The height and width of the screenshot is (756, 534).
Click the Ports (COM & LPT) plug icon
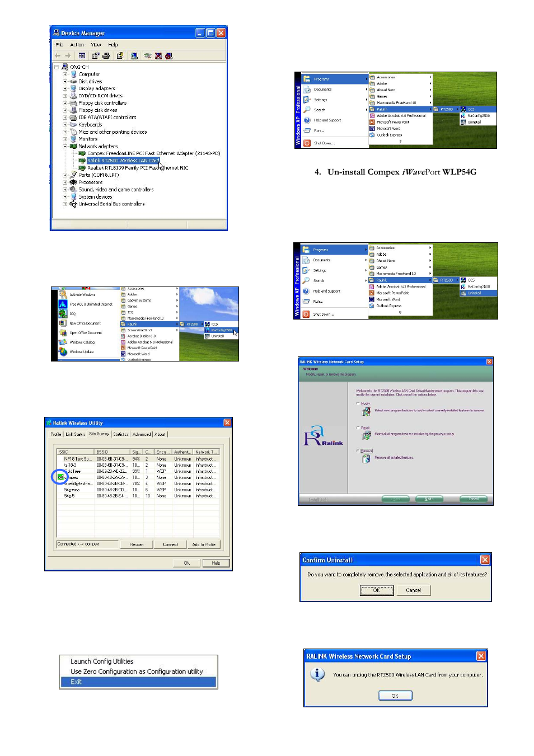click(73, 175)
